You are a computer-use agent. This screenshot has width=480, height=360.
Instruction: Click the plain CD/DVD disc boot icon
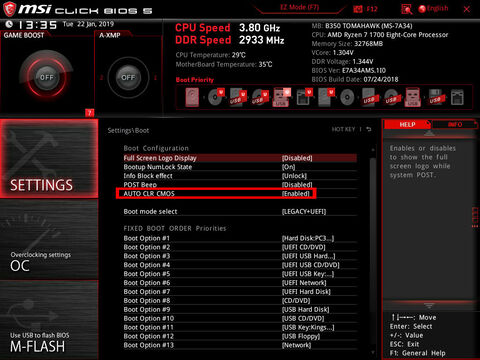coord(347,98)
